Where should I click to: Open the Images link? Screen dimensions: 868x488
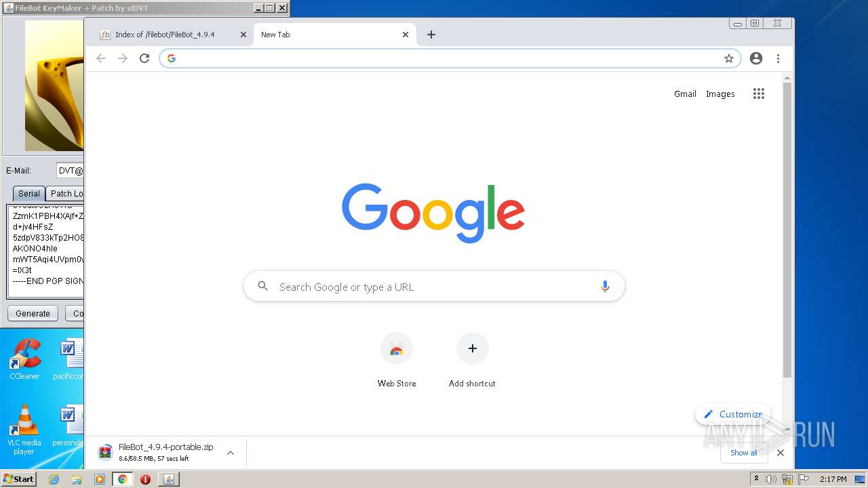pos(720,94)
